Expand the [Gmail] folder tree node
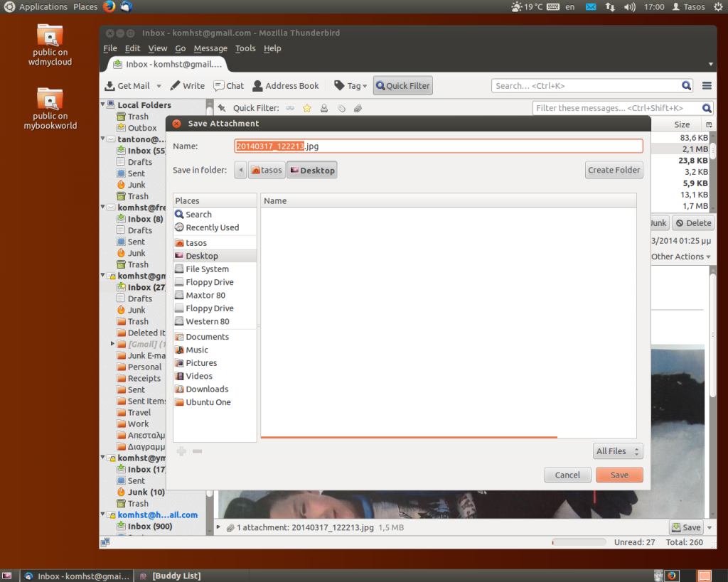 (112, 344)
